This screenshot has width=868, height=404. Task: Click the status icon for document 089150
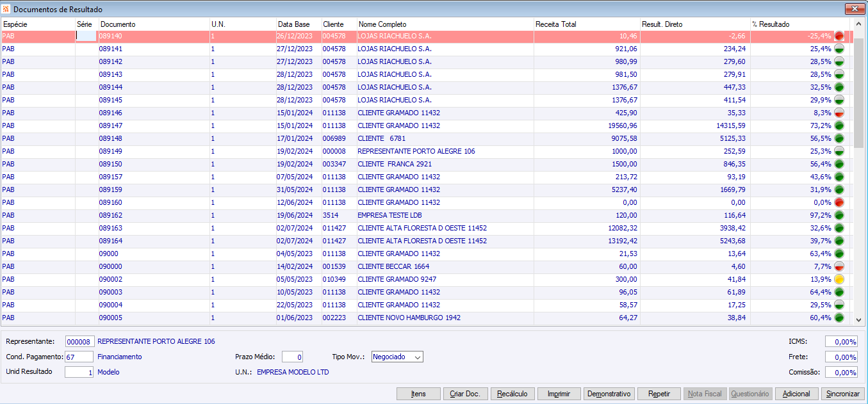(x=839, y=164)
